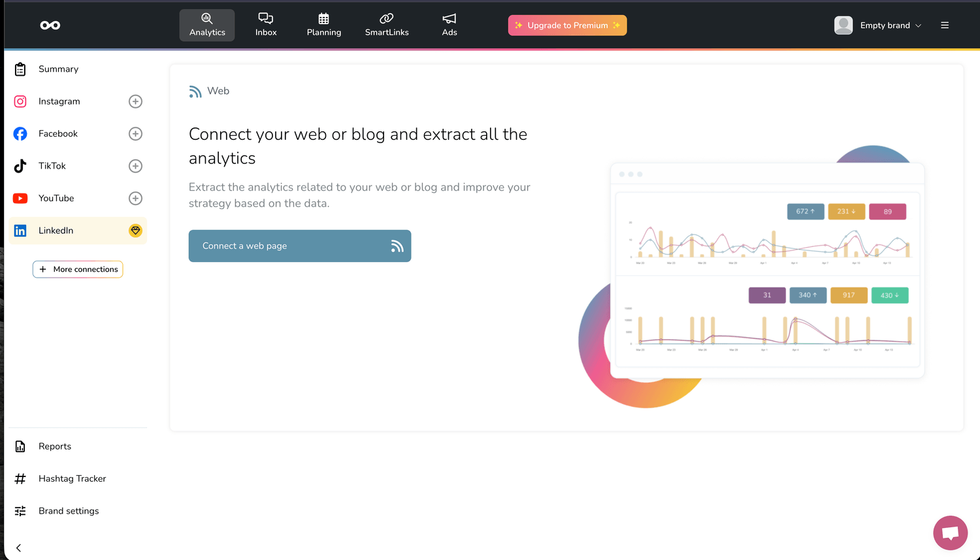Open the chat support bubble
Viewport: 980px width, 560px height.
pos(950,533)
